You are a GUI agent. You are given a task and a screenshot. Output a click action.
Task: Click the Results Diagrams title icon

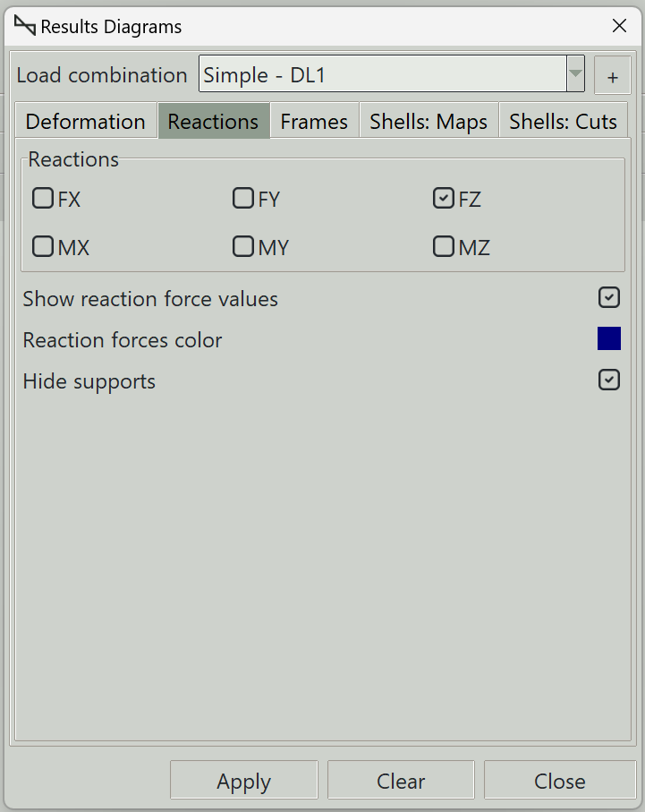[x=25, y=25]
